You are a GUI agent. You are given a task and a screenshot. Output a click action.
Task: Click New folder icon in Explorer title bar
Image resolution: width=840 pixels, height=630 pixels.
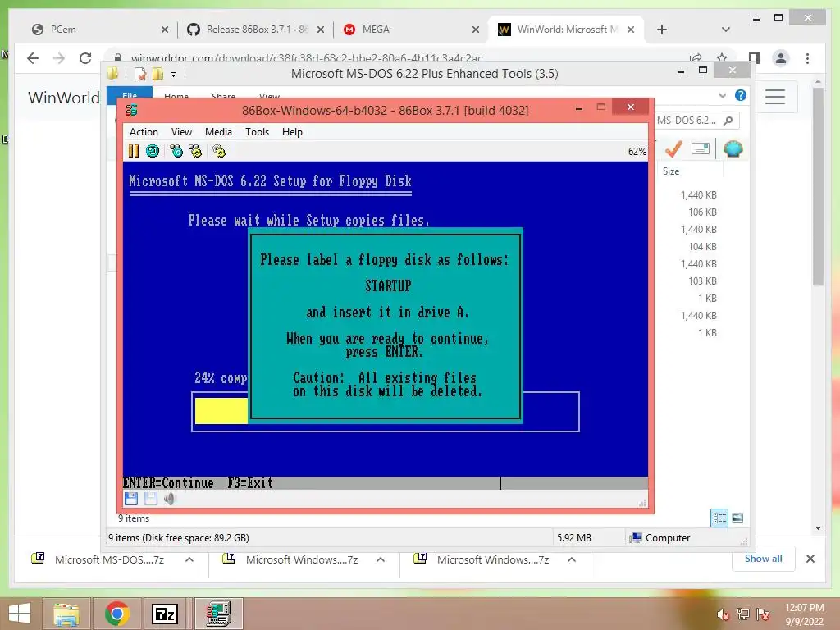pos(157,73)
